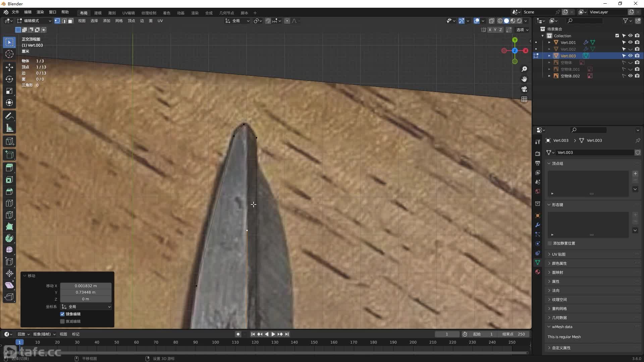Select the Rip Region tool
Viewport: 644px width, 362px height.
9,297
